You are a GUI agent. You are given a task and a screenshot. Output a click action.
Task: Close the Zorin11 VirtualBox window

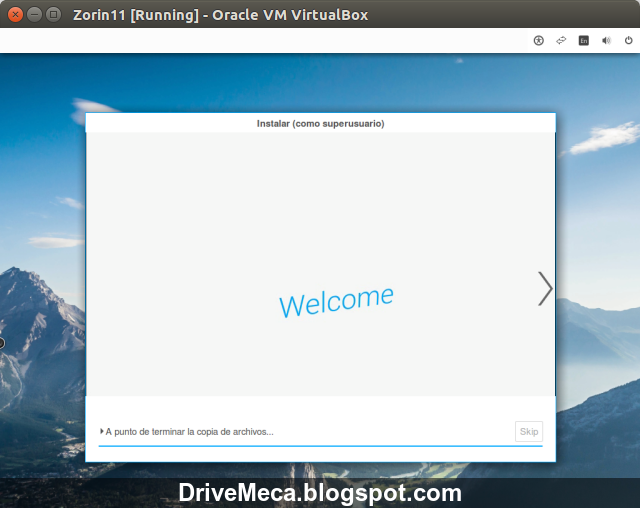tap(15, 15)
